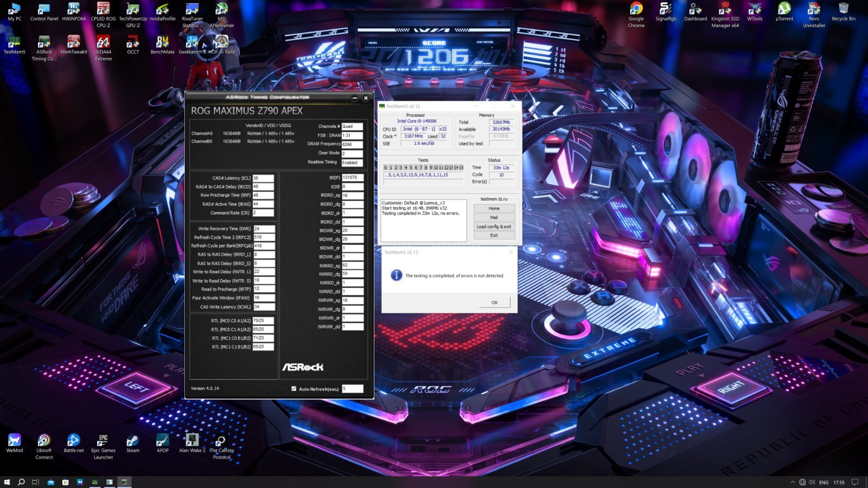Open Task View from the taskbar
This screenshot has height=488, width=868.
[35, 482]
